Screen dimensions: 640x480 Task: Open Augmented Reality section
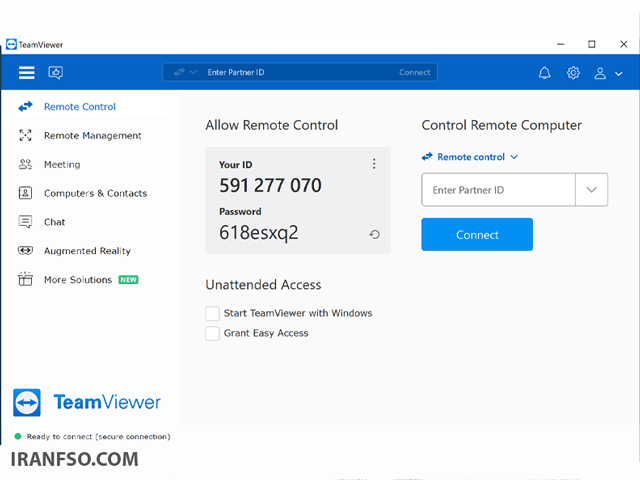tap(88, 251)
